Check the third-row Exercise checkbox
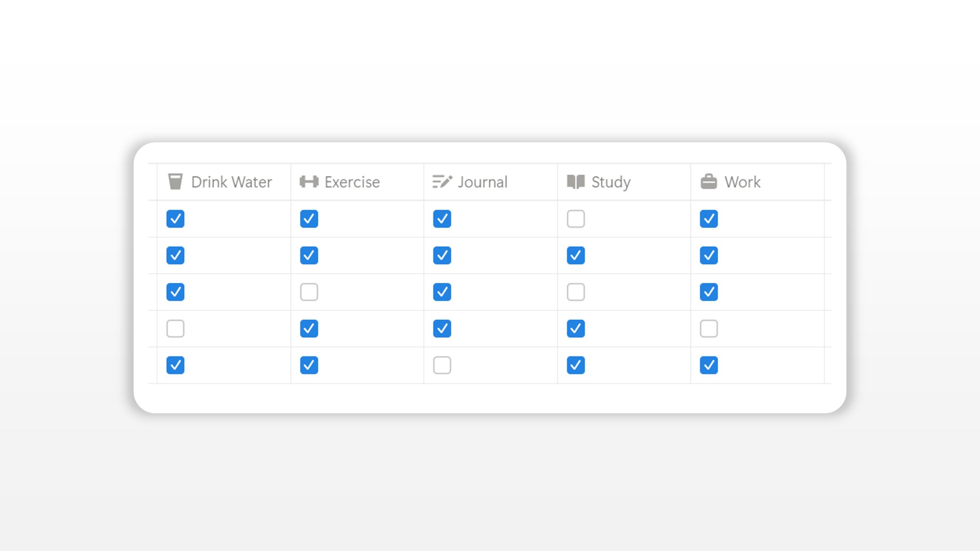 pos(309,292)
